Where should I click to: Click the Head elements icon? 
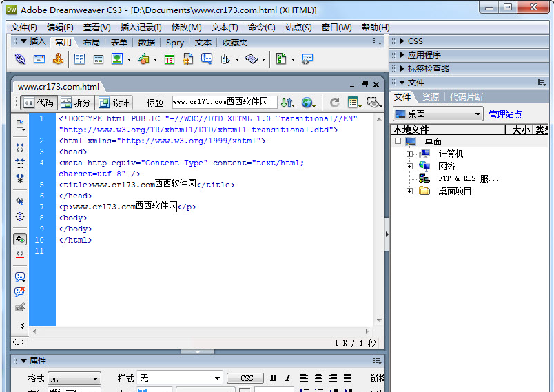[x=225, y=59]
